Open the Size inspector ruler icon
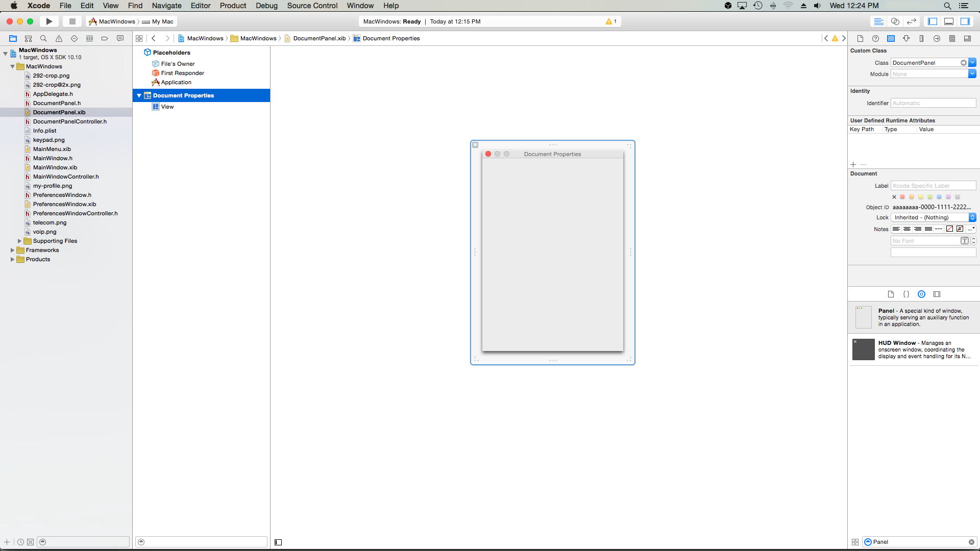 pyautogui.click(x=921, y=38)
